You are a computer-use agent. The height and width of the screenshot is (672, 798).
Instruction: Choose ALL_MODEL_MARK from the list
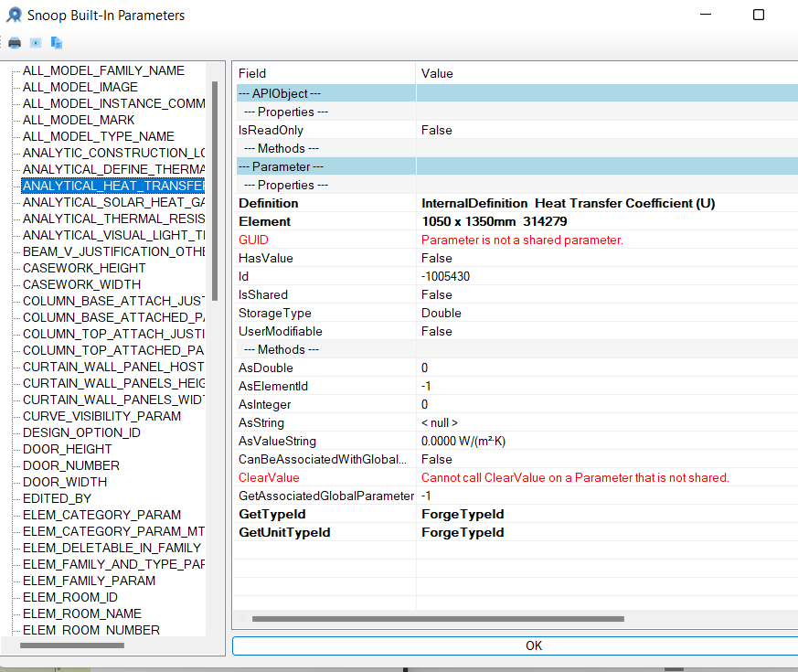coord(79,120)
